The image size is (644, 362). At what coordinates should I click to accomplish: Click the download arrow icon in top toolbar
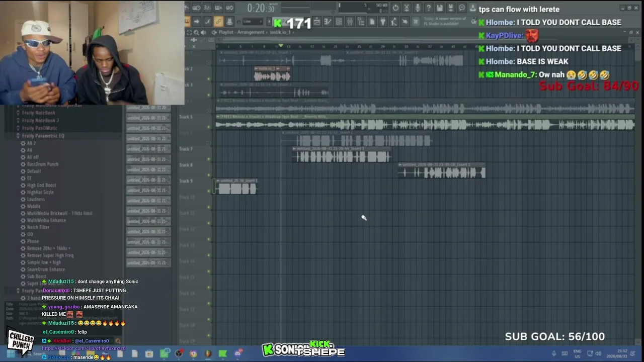(473, 8)
